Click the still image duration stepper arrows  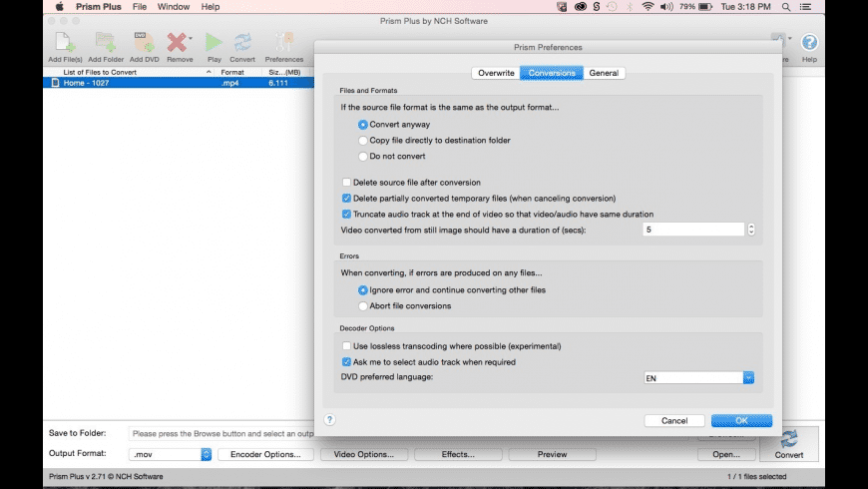coord(751,230)
